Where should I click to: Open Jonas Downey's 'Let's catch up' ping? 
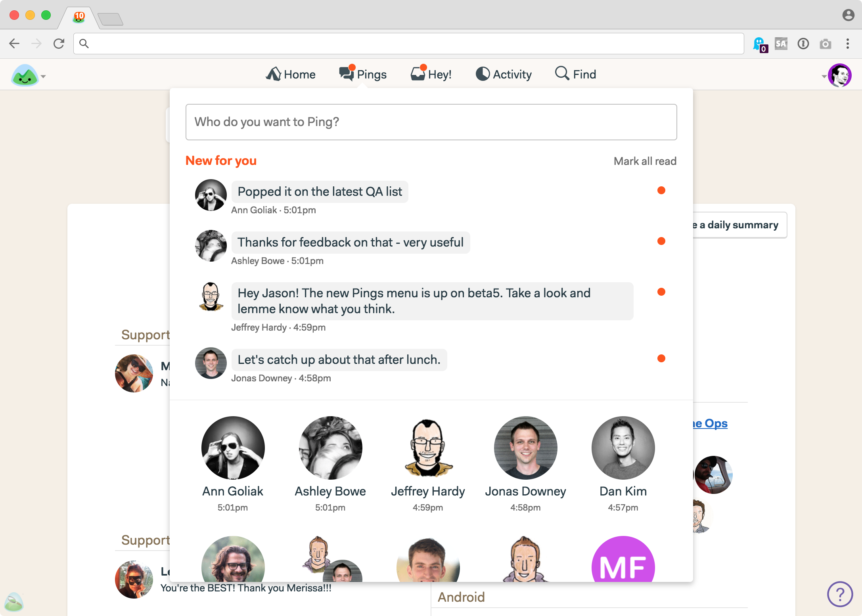click(x=339, y=360)
